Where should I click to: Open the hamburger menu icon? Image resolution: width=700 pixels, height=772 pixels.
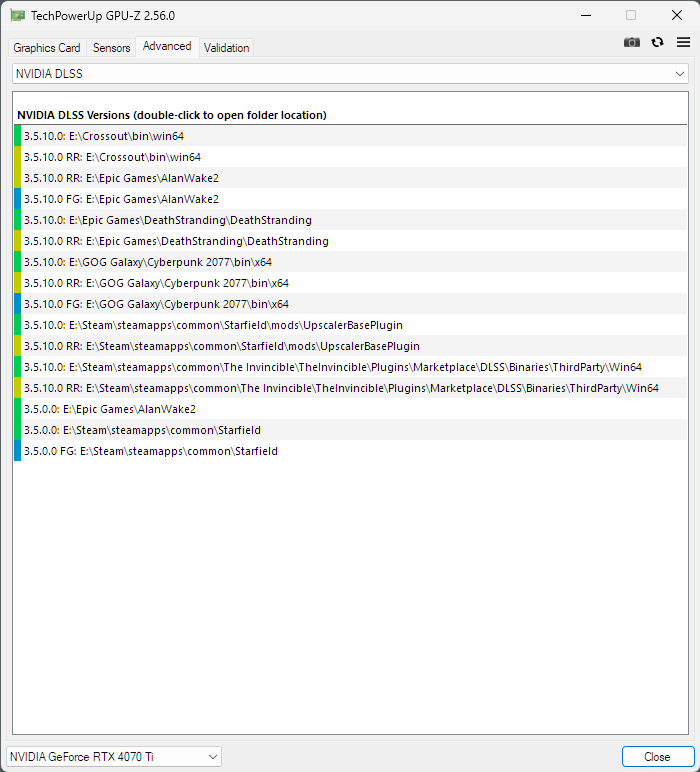tap(683, 42)
